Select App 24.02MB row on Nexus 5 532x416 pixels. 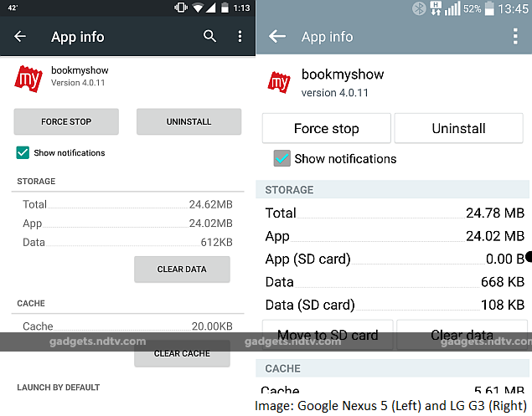click(x=127, y=223)
